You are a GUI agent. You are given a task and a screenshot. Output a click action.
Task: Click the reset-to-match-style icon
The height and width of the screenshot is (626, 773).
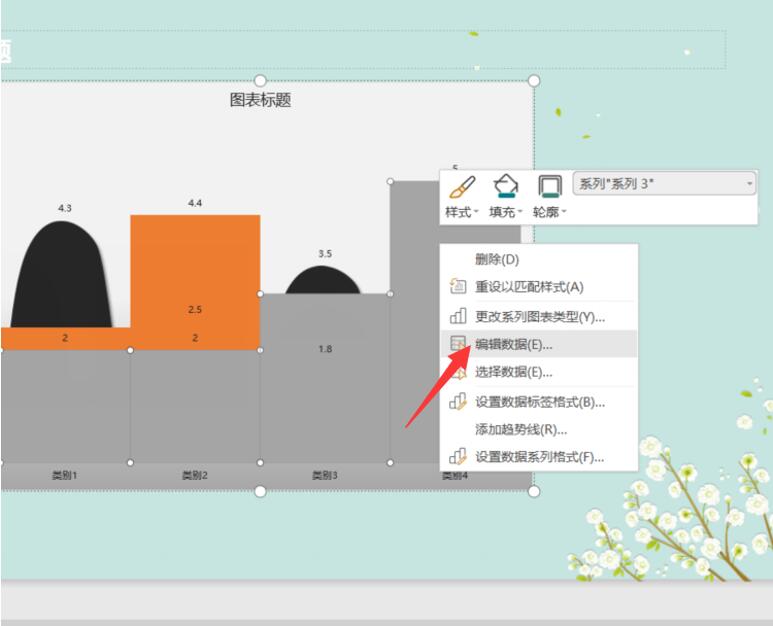tap(458, 286)
